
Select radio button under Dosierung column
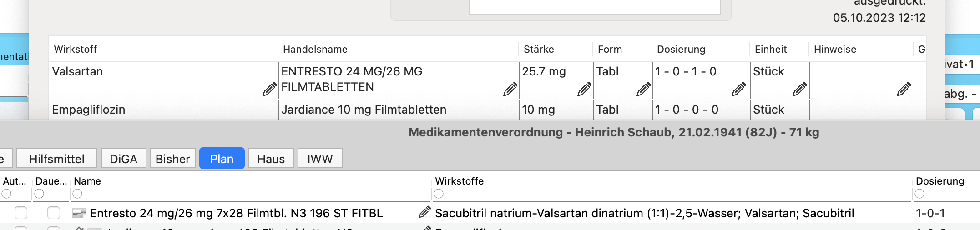pyautogui.click(x=919, y=194)
